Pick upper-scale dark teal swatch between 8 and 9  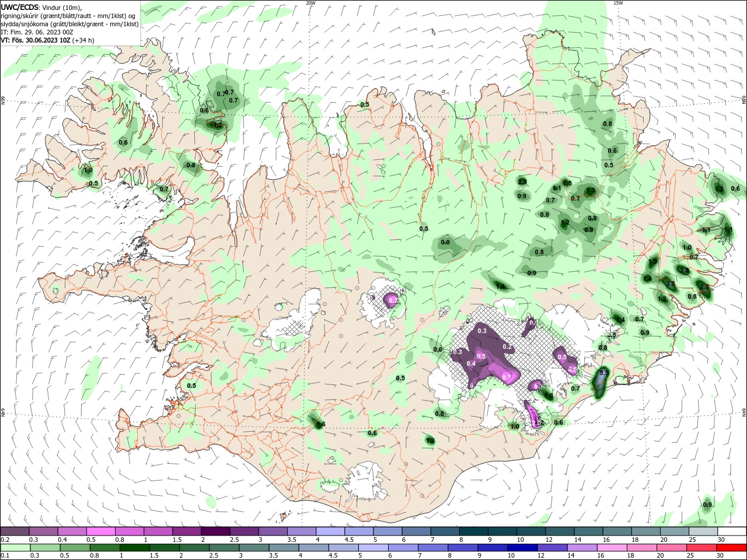[474, 531]
